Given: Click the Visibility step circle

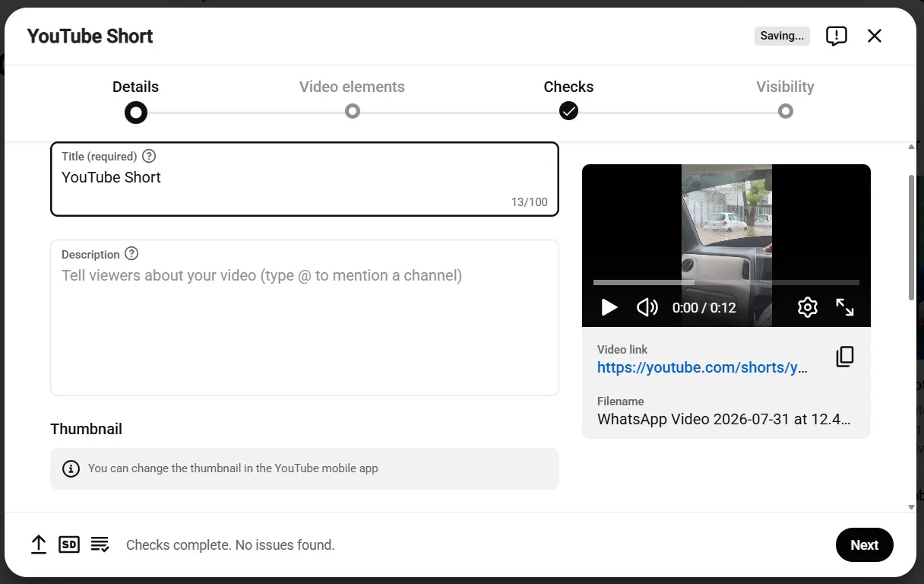Looking at the screenshot, I should 786,112.
